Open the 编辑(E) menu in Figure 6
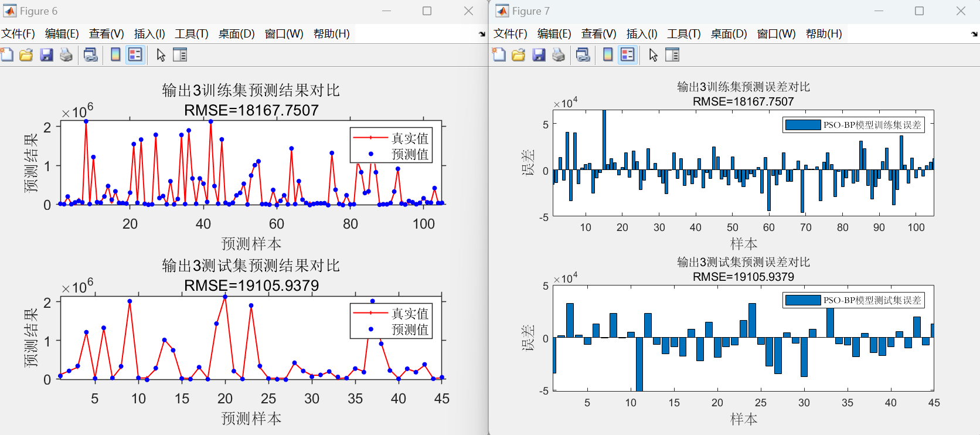Viewport: 980px width, 435px height. coord(62,34)
